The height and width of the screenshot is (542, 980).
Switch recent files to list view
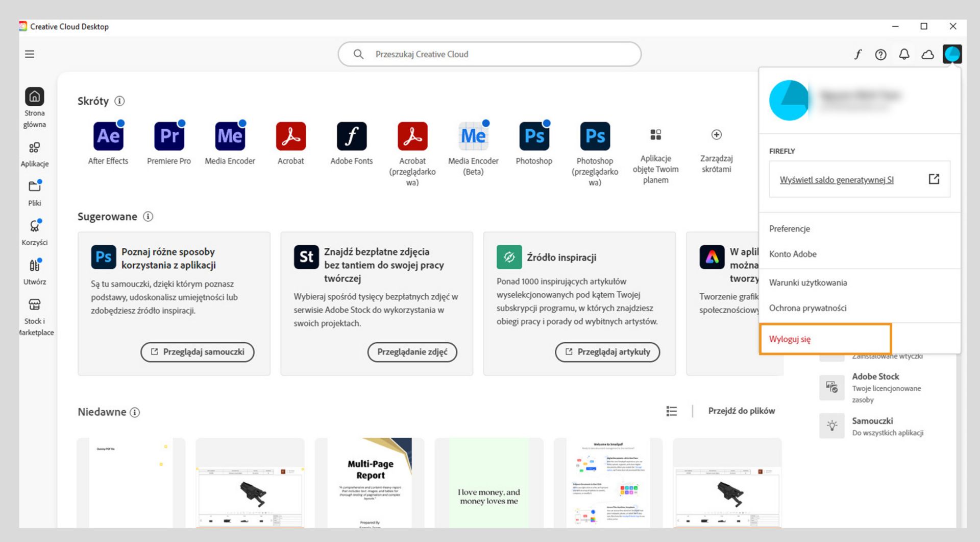tap(672, 411)
